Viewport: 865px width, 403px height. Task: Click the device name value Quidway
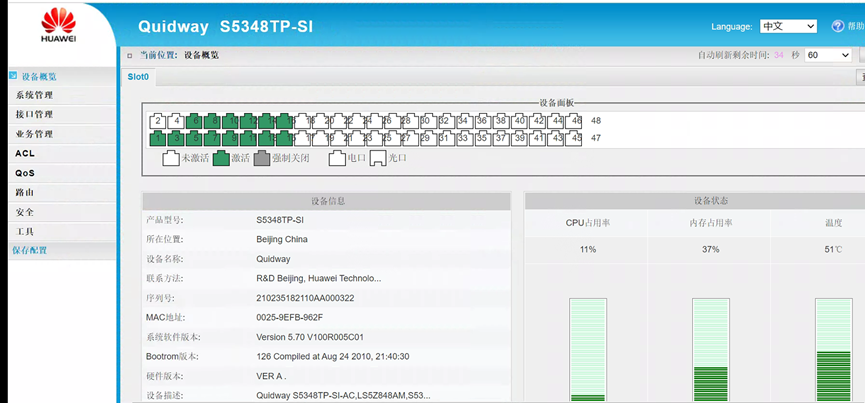[273, 259]
